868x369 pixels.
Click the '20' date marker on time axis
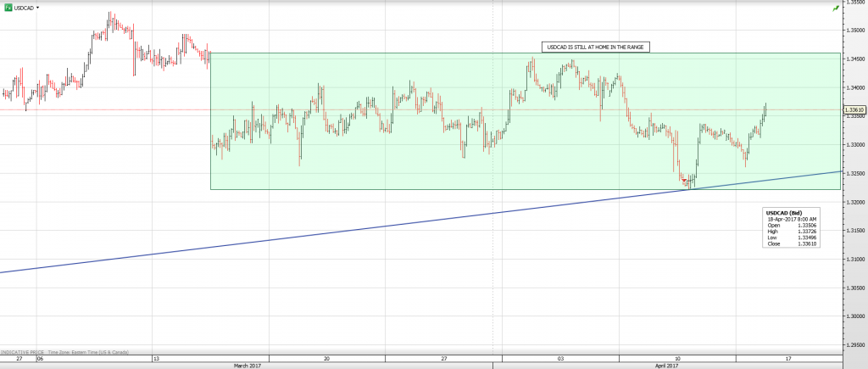click(x=326, y=358)
